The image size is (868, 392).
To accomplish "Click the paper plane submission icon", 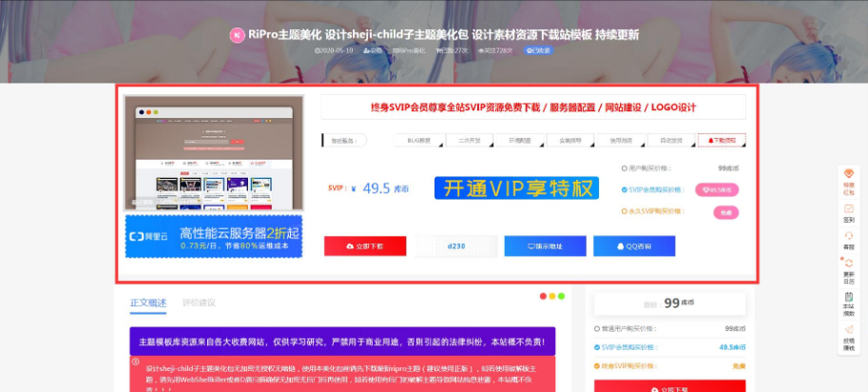I will tap(849, 338).
